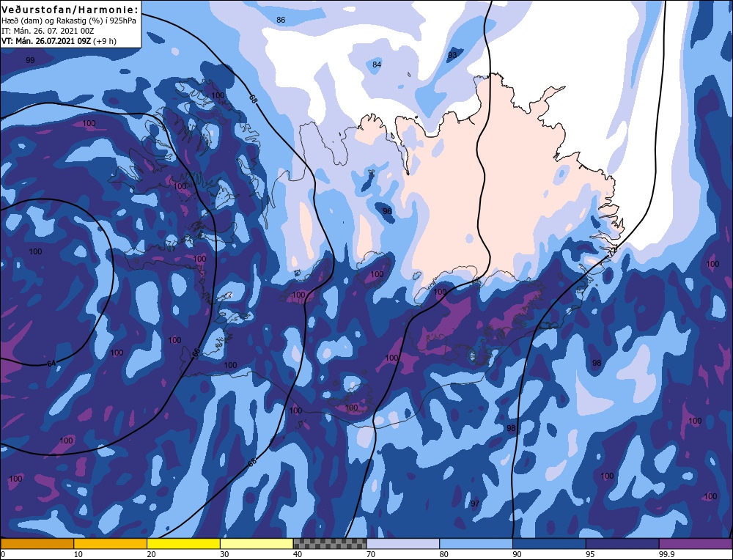Click the legend tick label '70'
The image size is (733, 560).
tap(370, 554)
